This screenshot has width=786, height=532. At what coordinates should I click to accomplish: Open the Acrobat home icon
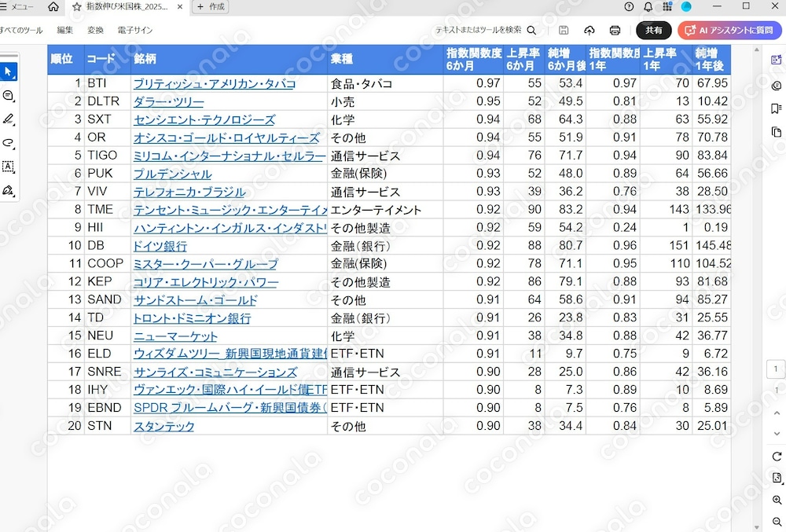(53, 6)
